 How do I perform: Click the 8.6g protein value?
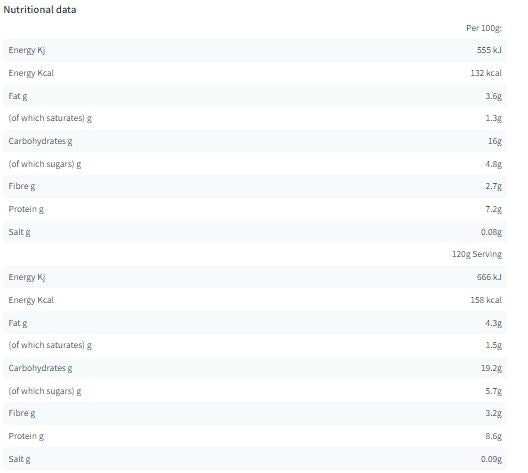pyautogui.click(x=494, y=436)
